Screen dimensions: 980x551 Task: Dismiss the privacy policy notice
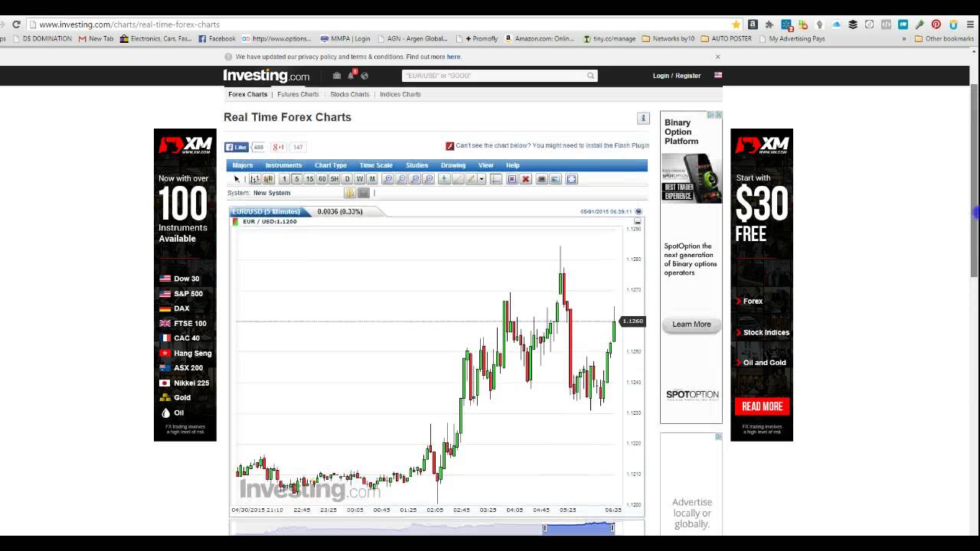[x=717, y=57]
